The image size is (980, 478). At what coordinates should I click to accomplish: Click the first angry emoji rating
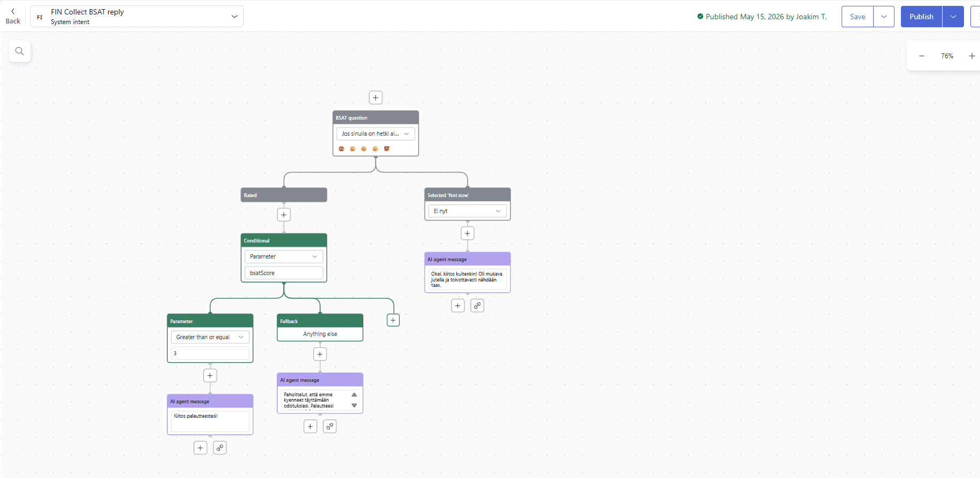tap(341, 149)
